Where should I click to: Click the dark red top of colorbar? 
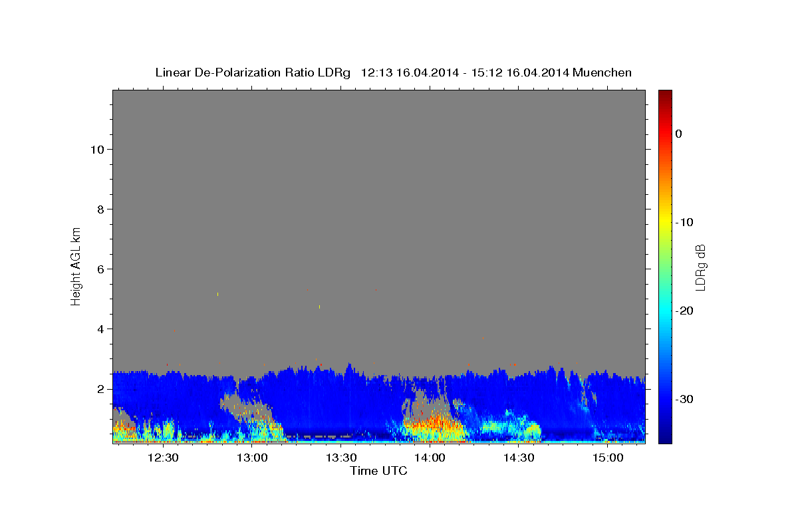[665, 96]
